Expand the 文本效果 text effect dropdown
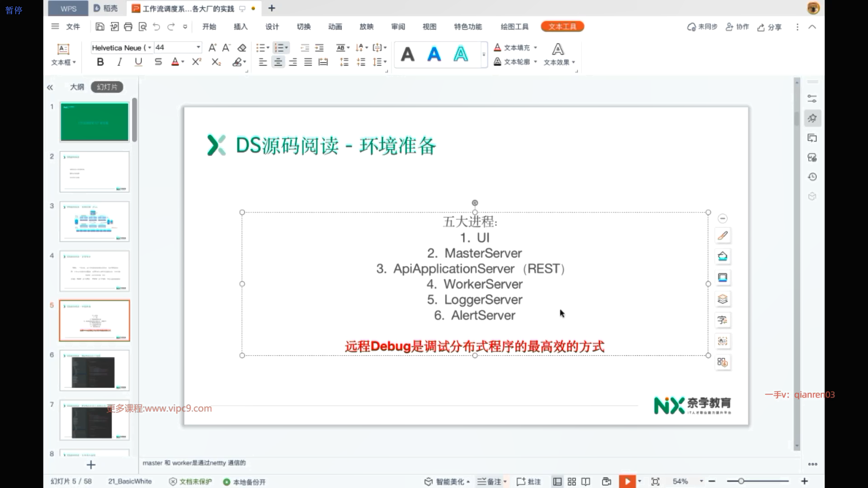 point(573,62)
